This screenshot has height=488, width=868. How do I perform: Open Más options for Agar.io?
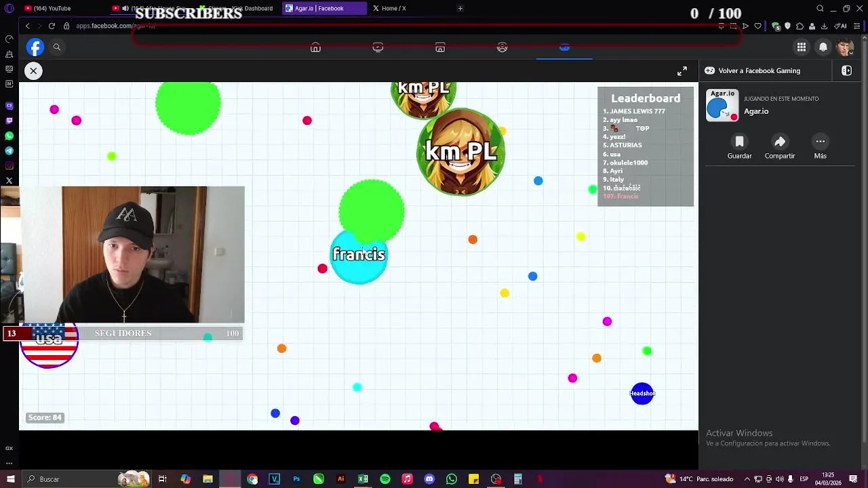(820, 147)
